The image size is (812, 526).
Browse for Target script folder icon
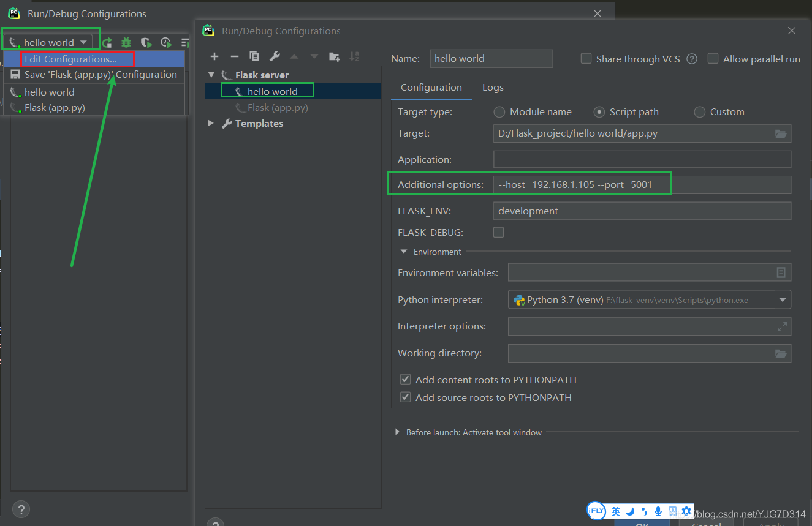click(780, 133)
